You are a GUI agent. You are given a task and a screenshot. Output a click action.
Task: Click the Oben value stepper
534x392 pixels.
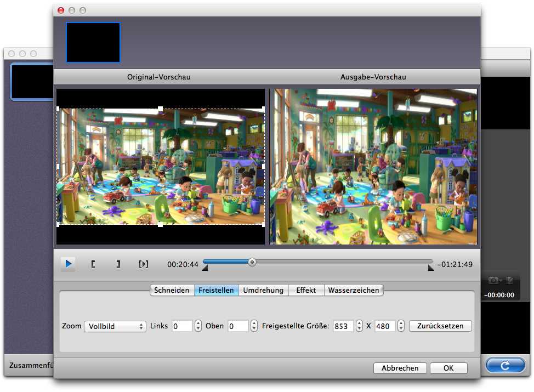pyautogui.click(x=254, y=326)
